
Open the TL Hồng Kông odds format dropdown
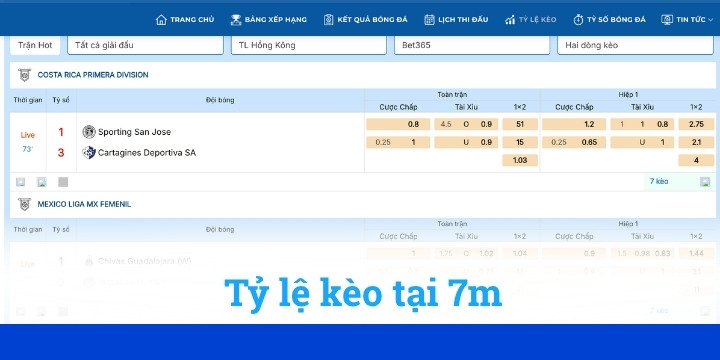click(309, 45)
